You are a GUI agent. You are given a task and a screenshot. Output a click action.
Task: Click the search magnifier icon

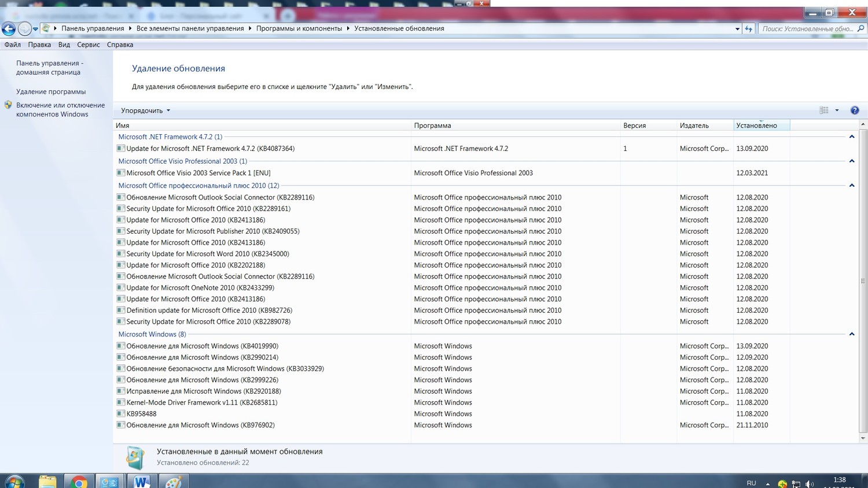860,28
